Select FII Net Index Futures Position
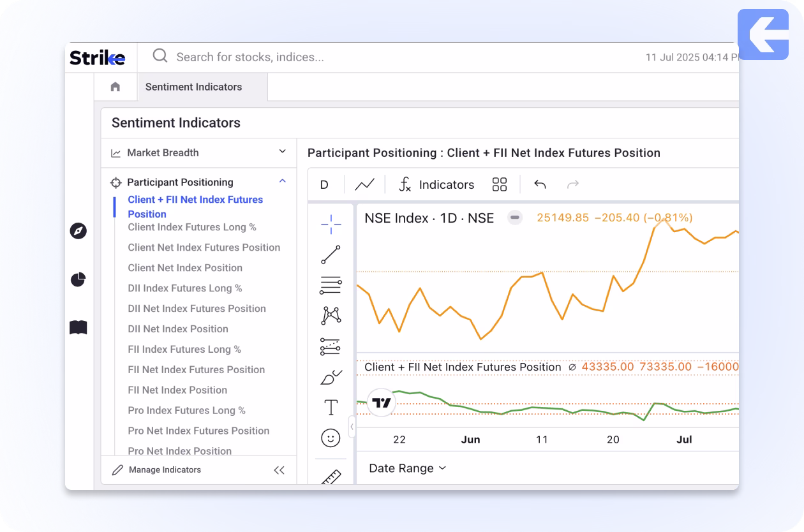The height and width of the screenshot is (532, 804). tap(196, 369)
